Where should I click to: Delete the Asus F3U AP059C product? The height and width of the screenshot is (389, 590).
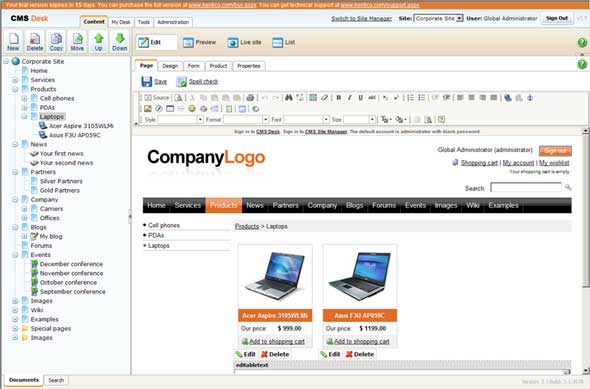(360, 354)
